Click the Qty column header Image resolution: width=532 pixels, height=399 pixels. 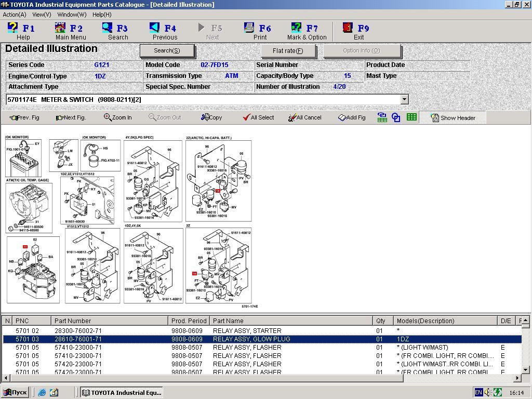pyautogui.click(x=383, y=321)
